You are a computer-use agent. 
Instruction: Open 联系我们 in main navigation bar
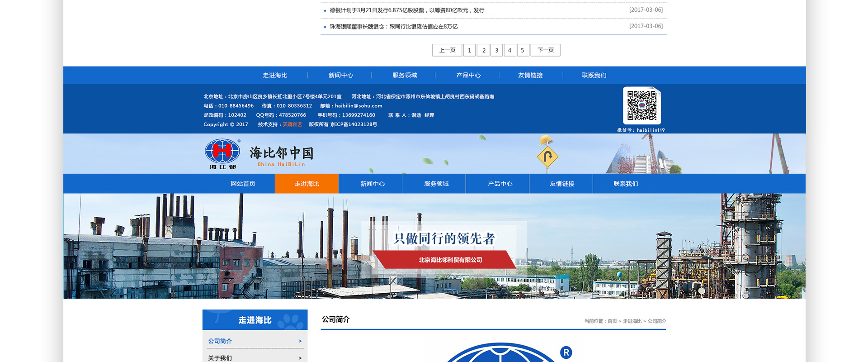pos(625,184)
